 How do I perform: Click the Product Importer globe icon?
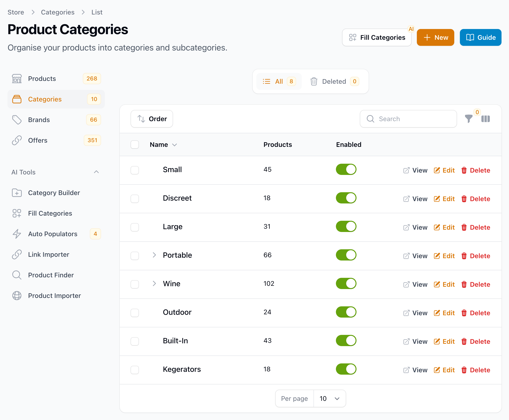click(x=17, y=296)
